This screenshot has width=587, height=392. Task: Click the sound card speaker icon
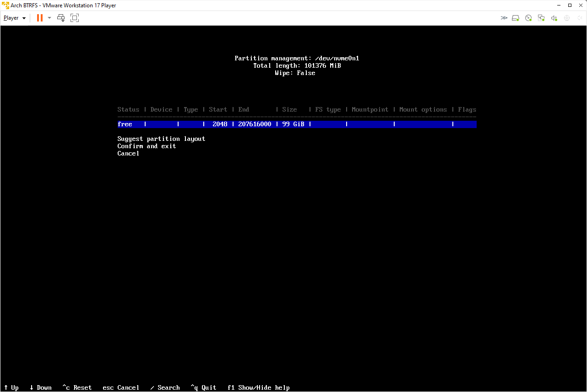click(x=554, y=18)
